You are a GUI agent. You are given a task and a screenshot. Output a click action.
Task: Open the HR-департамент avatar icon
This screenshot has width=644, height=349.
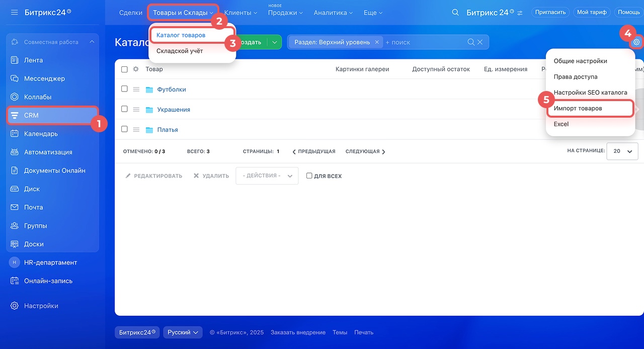pyautogui.click(x=15, y=263)
